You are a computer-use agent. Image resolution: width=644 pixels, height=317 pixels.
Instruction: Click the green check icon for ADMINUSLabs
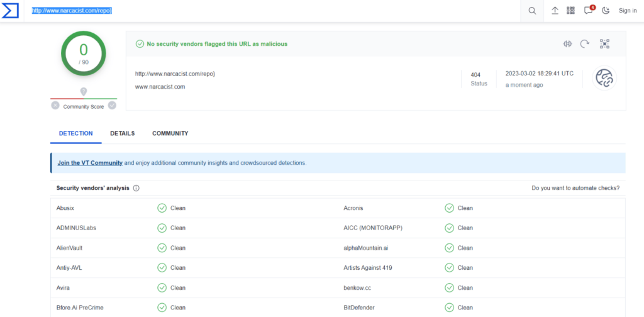tap(162, 228)
